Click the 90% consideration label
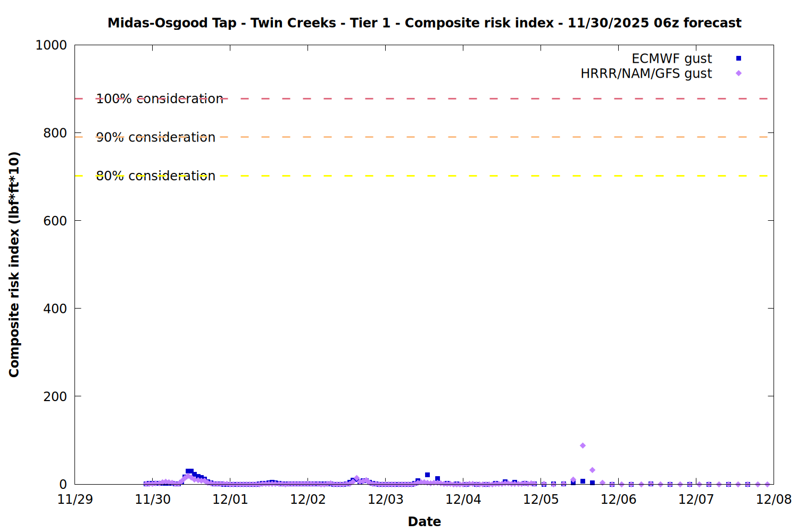Viewport: 798px width, 532px height. tap(156, 137)
